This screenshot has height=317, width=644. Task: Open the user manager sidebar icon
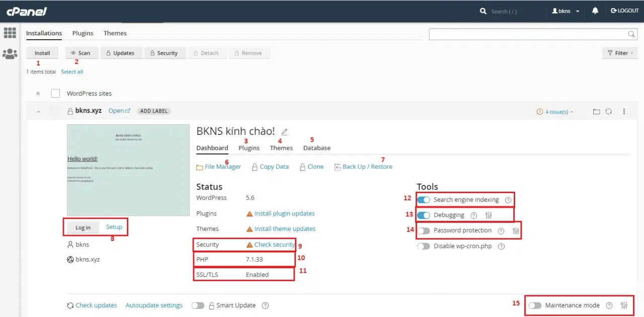tap(10, 54)
